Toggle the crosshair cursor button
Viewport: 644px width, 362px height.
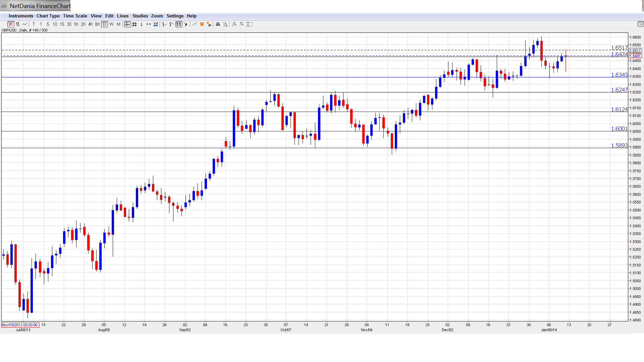pos(127,24)
